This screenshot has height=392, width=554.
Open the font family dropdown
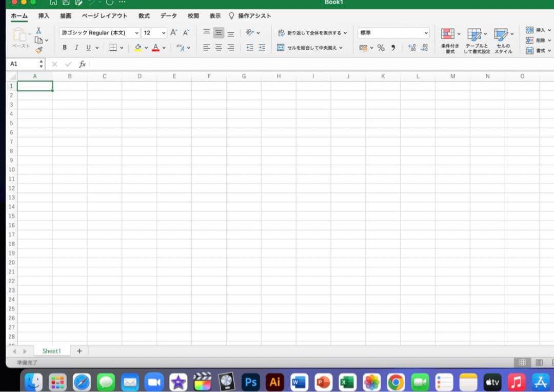[x=136, y=32]
